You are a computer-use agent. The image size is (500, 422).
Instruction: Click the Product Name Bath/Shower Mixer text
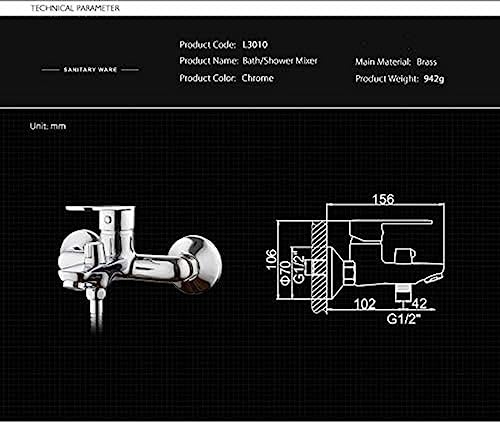coord(248,61)
